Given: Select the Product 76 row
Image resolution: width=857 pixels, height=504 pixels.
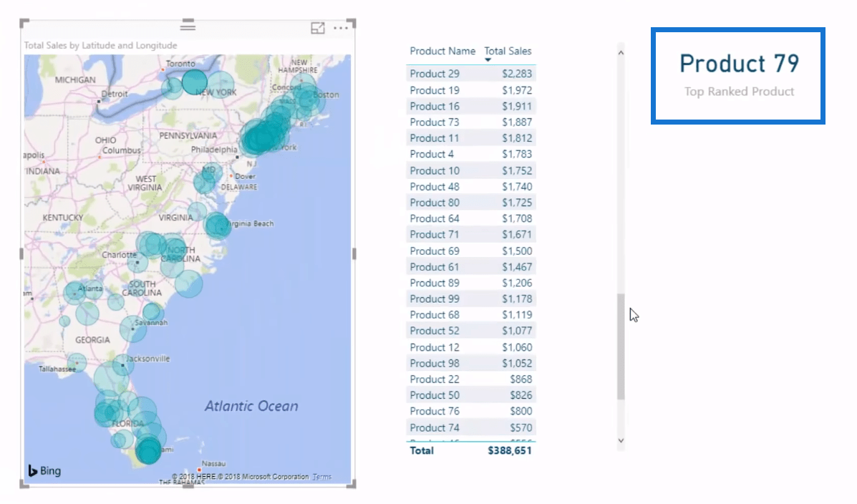Looking at the screenshot, I should coord(470,410).
